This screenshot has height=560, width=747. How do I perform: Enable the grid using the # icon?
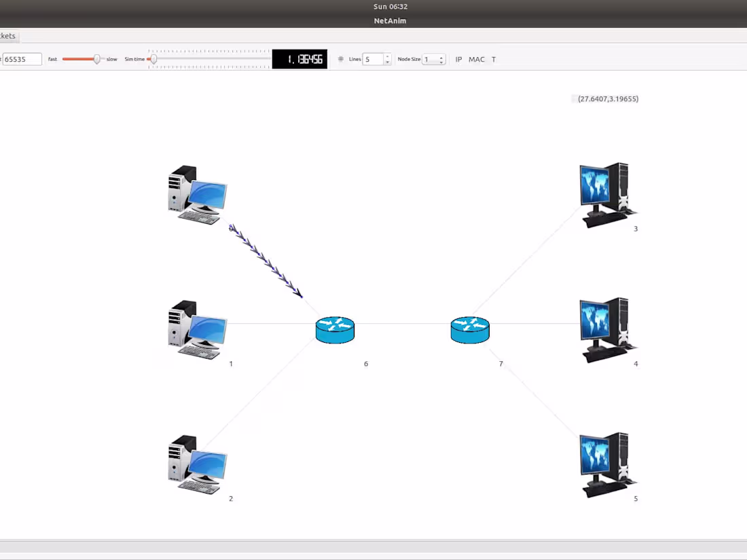click(x=340, y=59)
